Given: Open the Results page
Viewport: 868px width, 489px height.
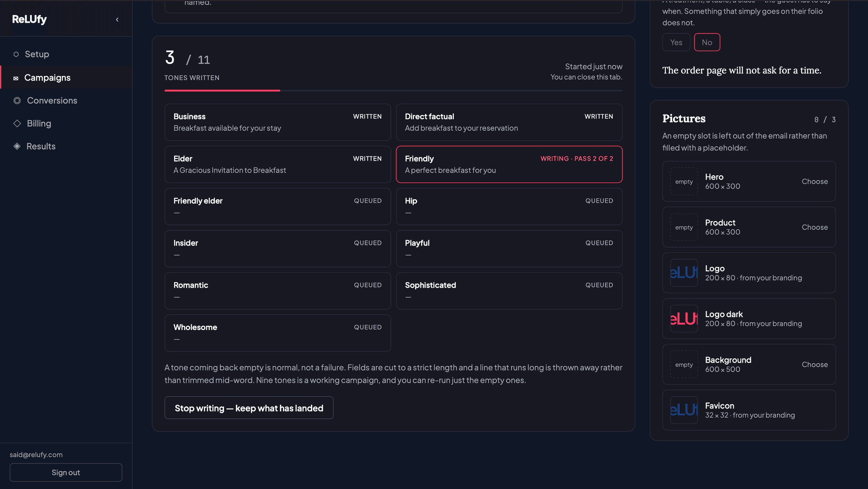Looking at the screenshot, I should (67, 146).
